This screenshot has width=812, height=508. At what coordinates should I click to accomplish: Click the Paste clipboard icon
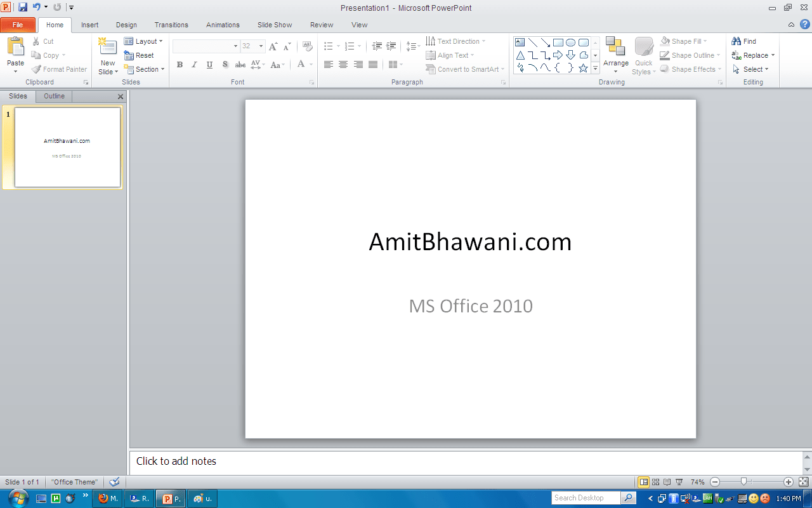click(x=15, y=47)
